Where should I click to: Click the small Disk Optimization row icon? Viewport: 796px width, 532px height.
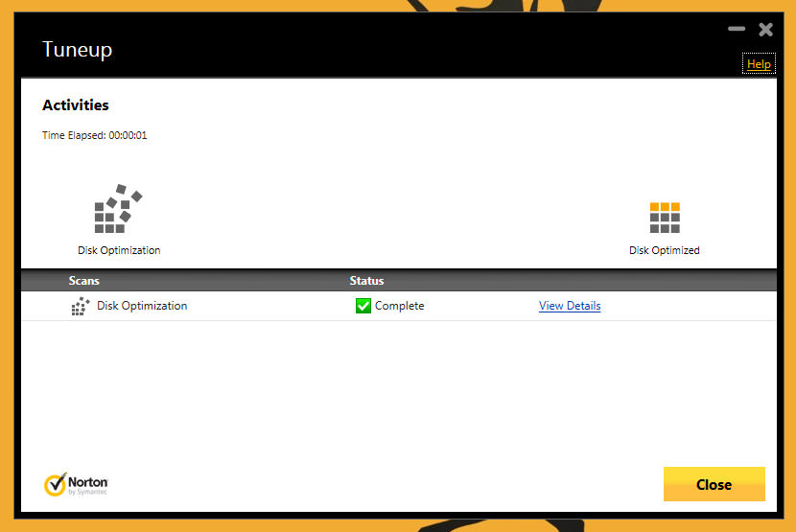click(81, 306)
